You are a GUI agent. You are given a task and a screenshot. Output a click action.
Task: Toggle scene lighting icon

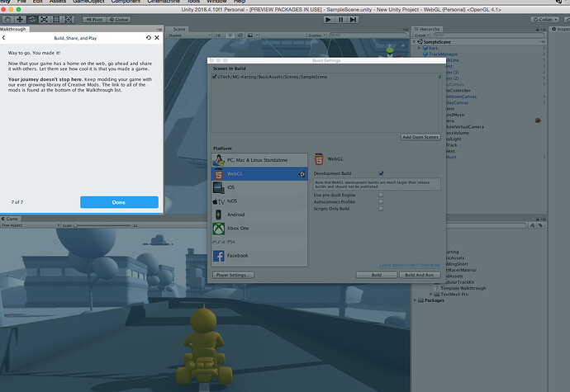point(230,35)
